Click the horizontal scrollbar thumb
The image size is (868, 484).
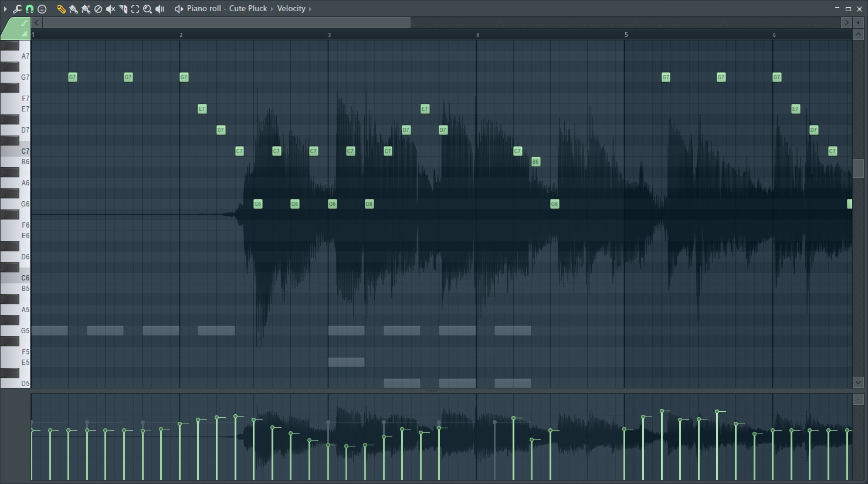tap(226, 22)
